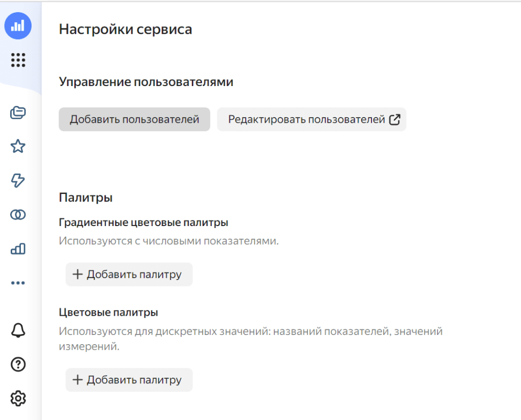Viewport: 521px width, 420px height.
Task: Click the Редактировать пользователей button
Action: pyautogui.click(x=306, y=120)
